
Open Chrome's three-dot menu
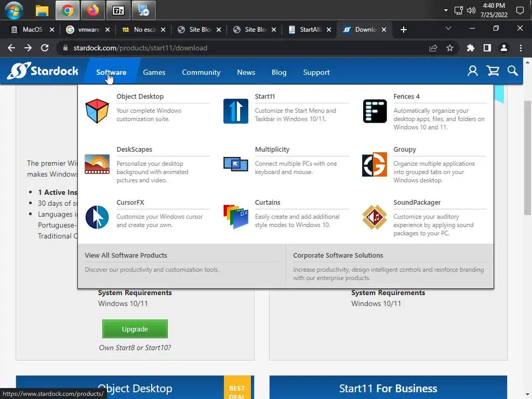(521, 48)
